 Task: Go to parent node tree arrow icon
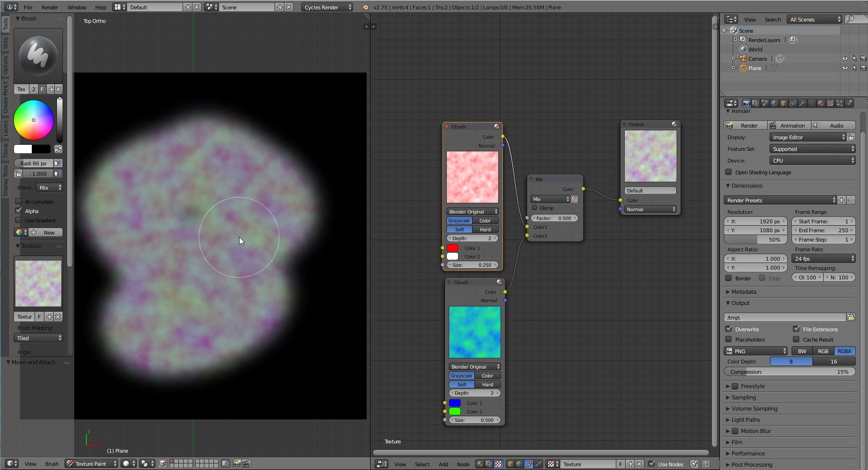(706, 464)
